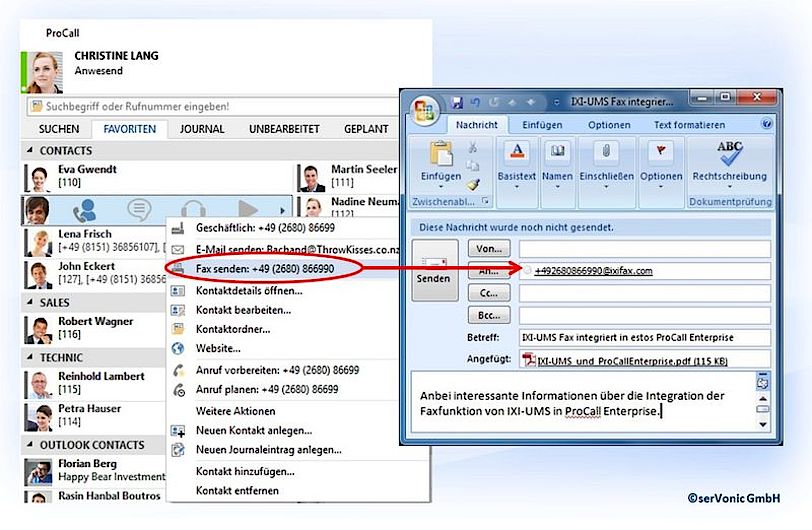Click Martin Seeler's contact photo
This screenshot has height=530, width=812.
click(x=312, y=178)
